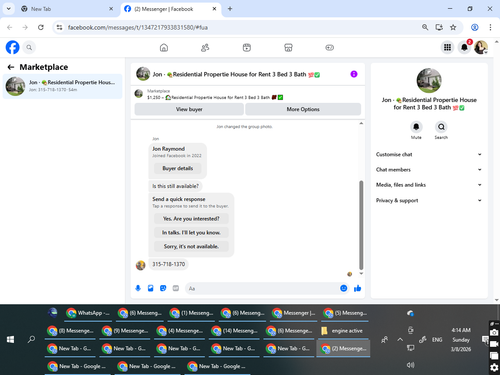
Task: Click the 315-718-1370 message
Action: 168,264
